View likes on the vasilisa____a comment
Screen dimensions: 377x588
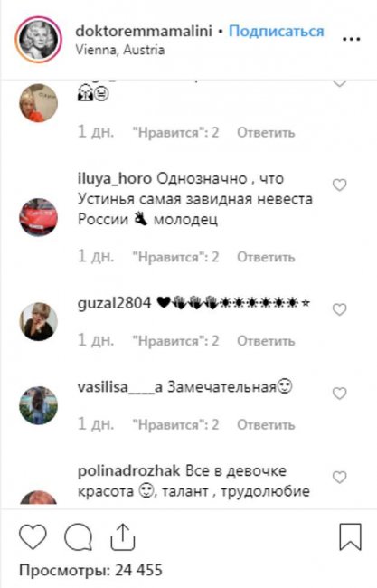pos(175,425)
